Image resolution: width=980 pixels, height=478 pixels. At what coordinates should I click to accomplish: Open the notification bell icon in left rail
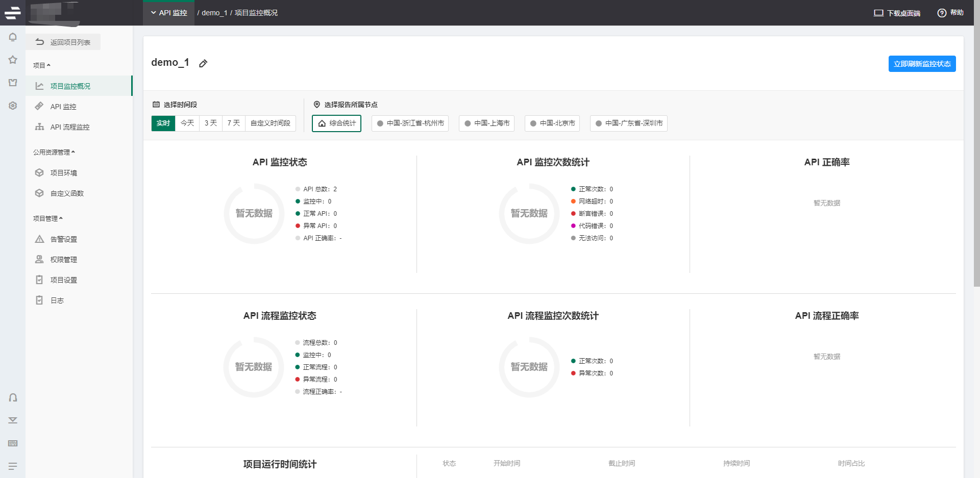point(13,37)
